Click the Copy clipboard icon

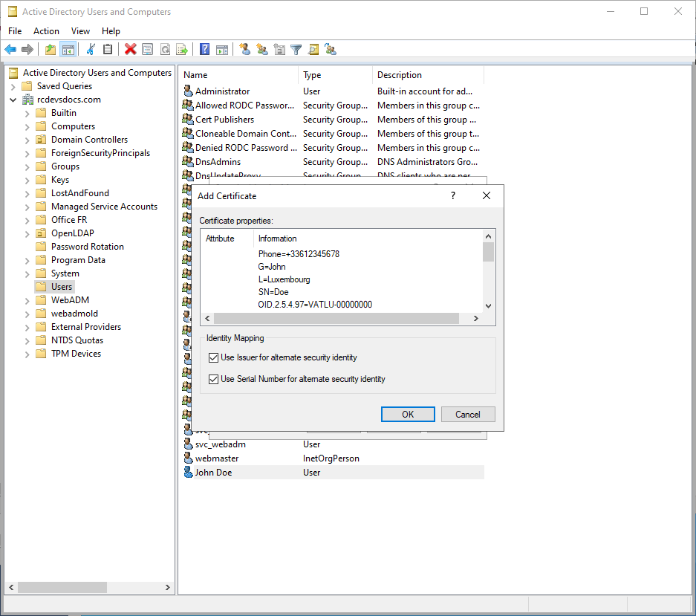pos(108,49)
